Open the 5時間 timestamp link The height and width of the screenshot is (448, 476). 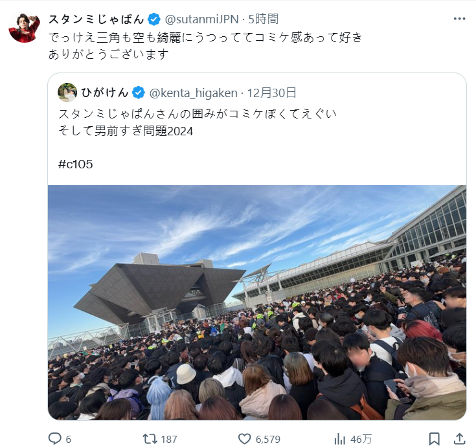coord(263,19)
